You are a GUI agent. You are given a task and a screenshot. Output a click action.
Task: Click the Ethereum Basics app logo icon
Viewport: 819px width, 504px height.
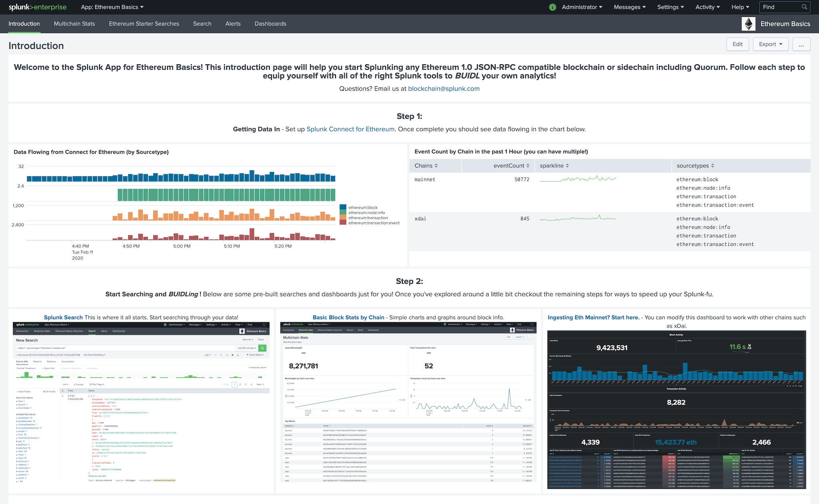pos(749,24)
